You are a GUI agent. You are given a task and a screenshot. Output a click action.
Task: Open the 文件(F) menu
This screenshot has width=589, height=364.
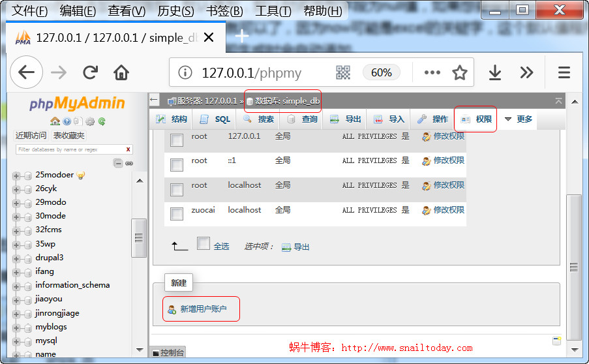point(29,11)
